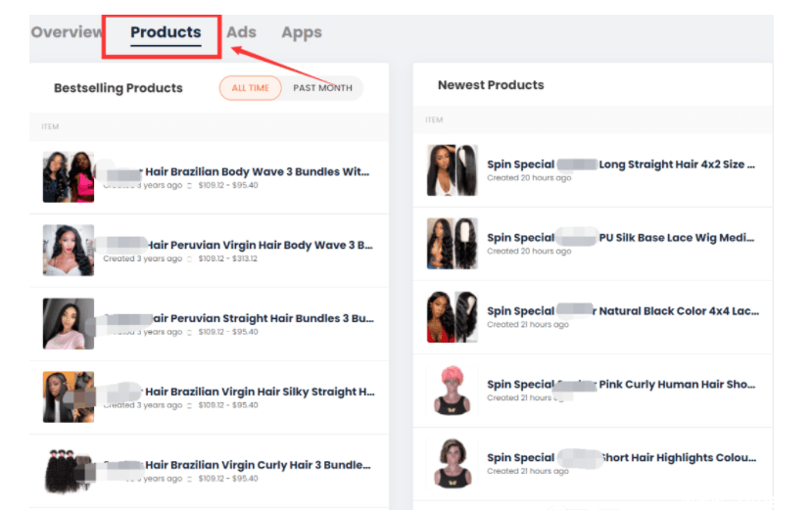Image resolution: width=812 pixels, height=510 pixels.
Task: Click Peruvian Virgin Hair Body Wave thumbnail
Action: click(69, 251)
